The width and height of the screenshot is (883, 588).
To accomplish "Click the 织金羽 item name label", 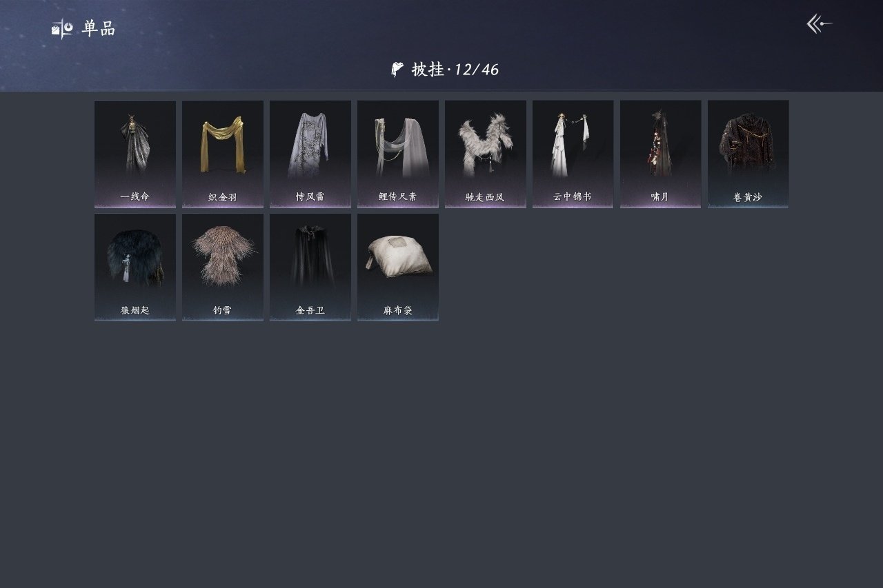I will pos(223,197).
